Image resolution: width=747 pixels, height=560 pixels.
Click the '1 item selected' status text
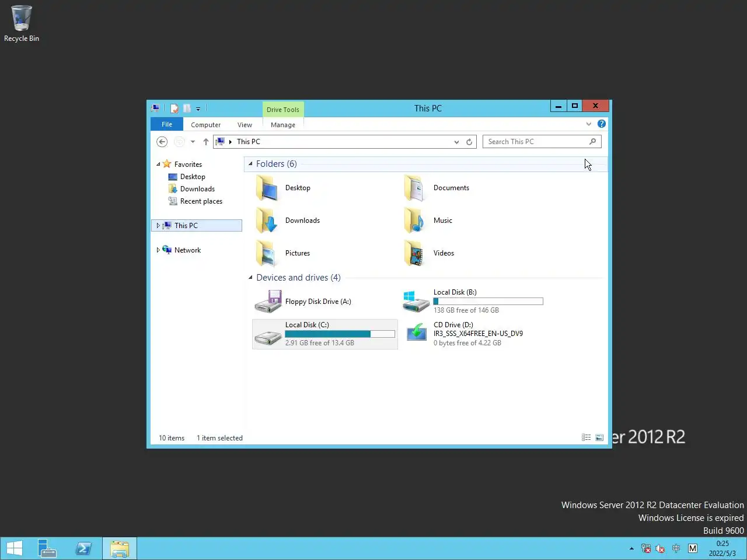point(219,438)
